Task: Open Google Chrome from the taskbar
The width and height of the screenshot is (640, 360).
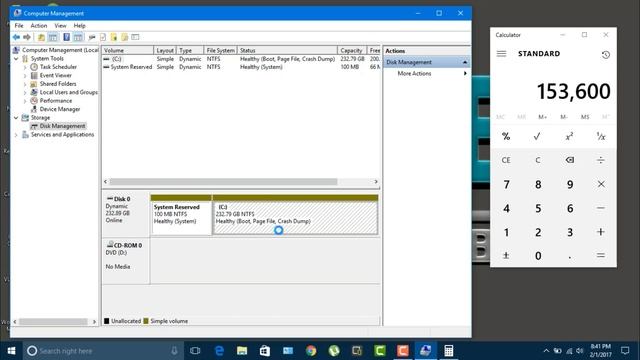Action: tap(311, 351)
